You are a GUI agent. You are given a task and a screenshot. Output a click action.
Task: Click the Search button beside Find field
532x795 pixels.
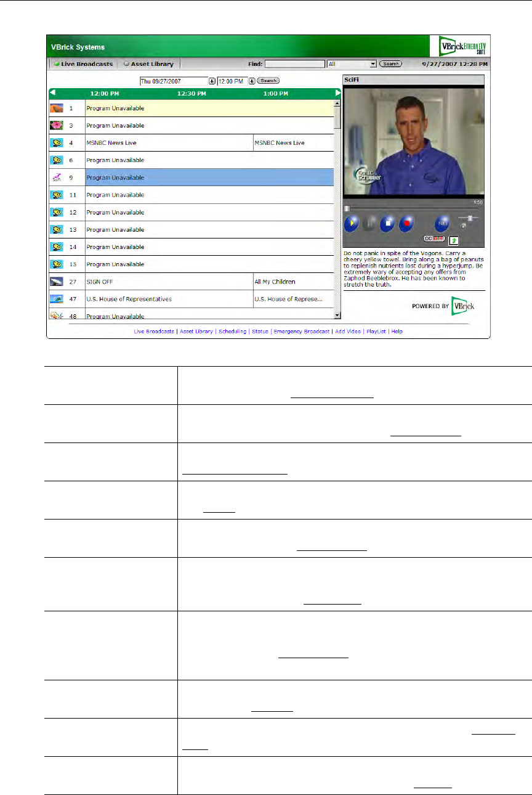tap(390, 63)
